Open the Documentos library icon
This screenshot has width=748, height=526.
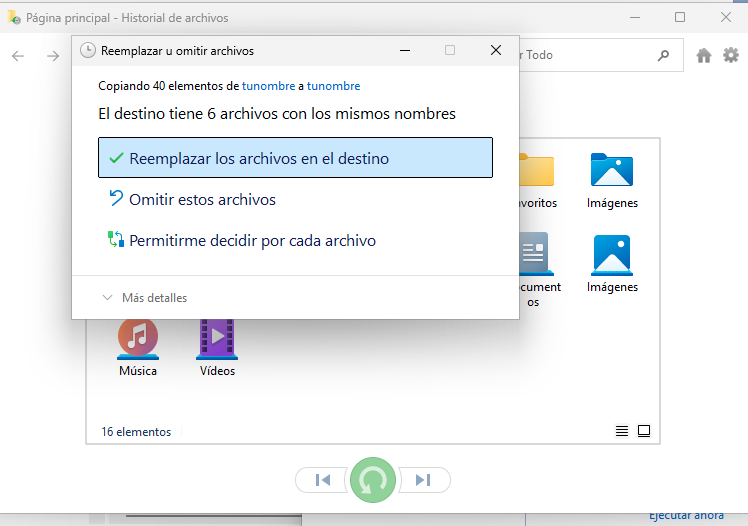click(538, 270)
